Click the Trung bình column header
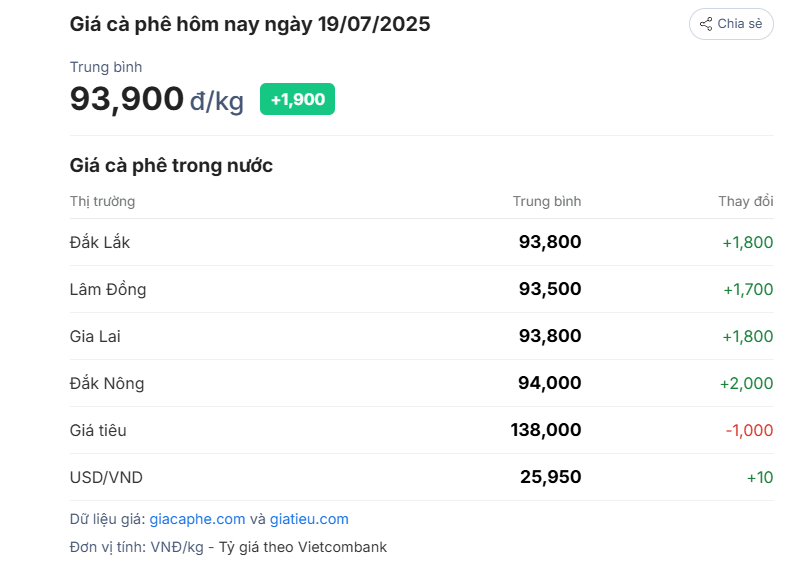The height and width of the screenshot is (583, 794). click(x=547, y=202)
